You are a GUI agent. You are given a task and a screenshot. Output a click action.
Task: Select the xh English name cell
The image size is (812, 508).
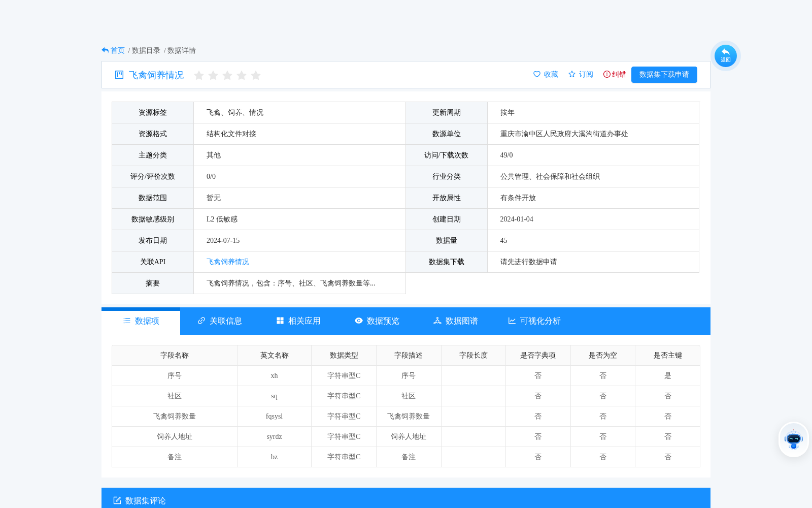click(x=275, y=375)
